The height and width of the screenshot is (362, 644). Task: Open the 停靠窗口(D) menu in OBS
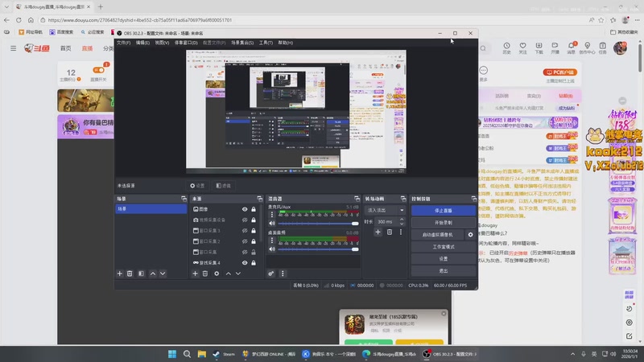click(186, 43)
